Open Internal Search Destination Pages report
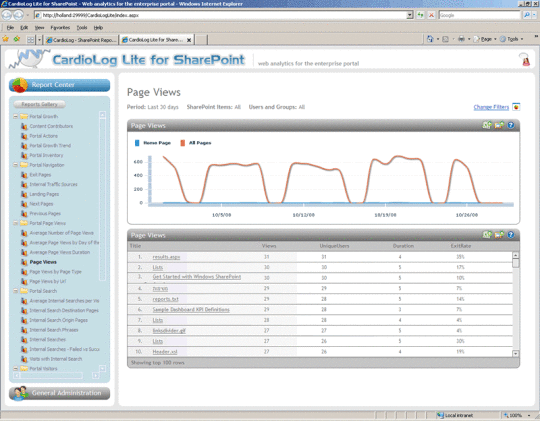 (64, 310)
